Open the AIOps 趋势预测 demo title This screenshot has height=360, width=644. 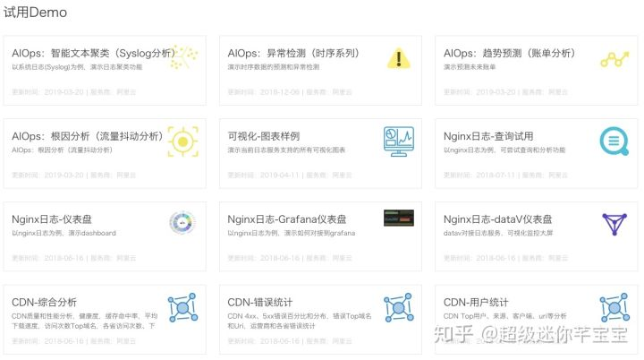coord(509,54)
